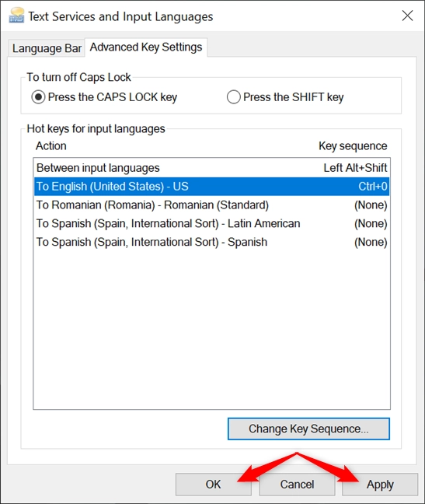Click the Key sequence column header
This screenshot has width=425, height=504.
pyautogui.click(x=353, y=146)
